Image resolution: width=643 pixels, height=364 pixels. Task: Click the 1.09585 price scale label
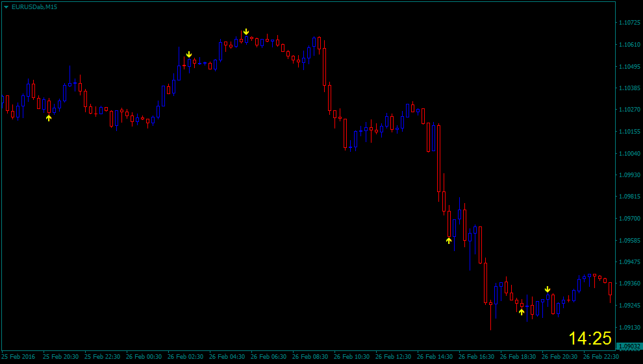coord(629,240)
